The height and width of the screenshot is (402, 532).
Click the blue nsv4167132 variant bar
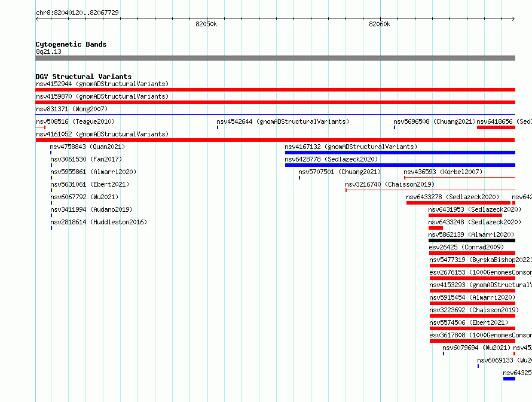pyautogui.click(x=400, y=153)
